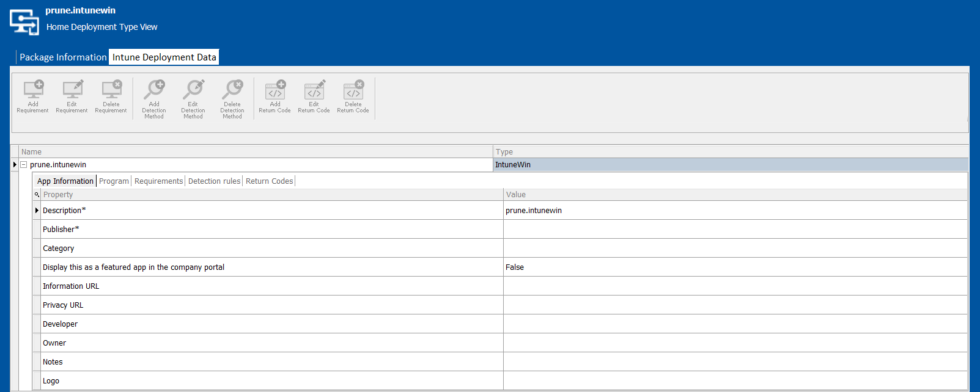Click the Type column header
The image size is (980, 392).
click(x=731, y=152)
